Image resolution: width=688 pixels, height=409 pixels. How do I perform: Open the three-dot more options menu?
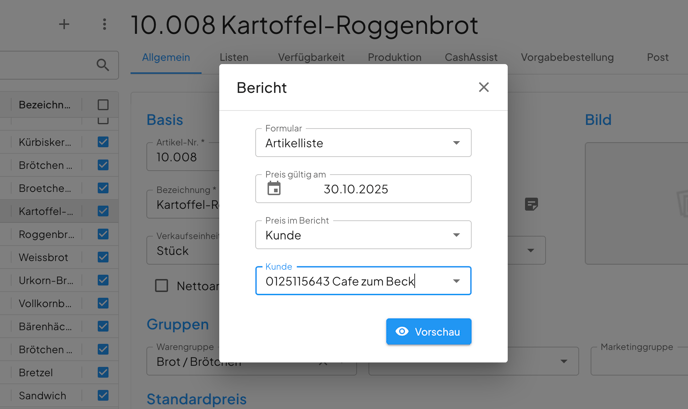(104, 24)
